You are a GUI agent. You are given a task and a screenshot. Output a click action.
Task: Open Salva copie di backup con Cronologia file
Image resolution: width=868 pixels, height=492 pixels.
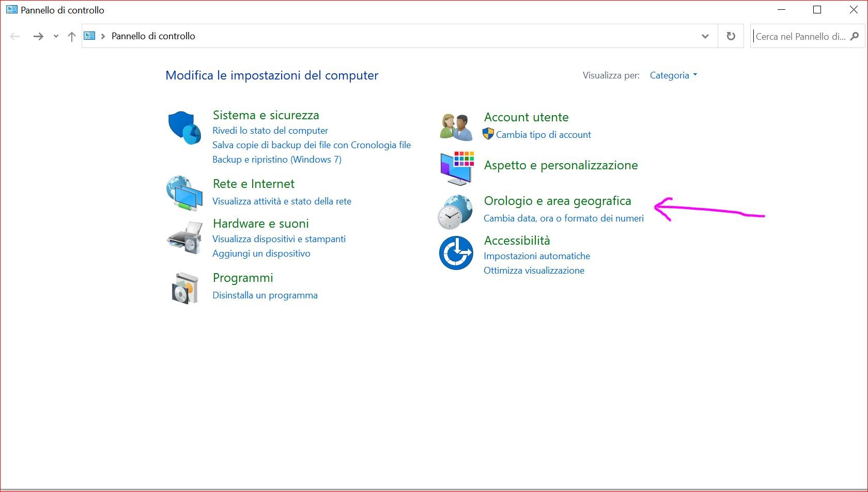[312, 145]
